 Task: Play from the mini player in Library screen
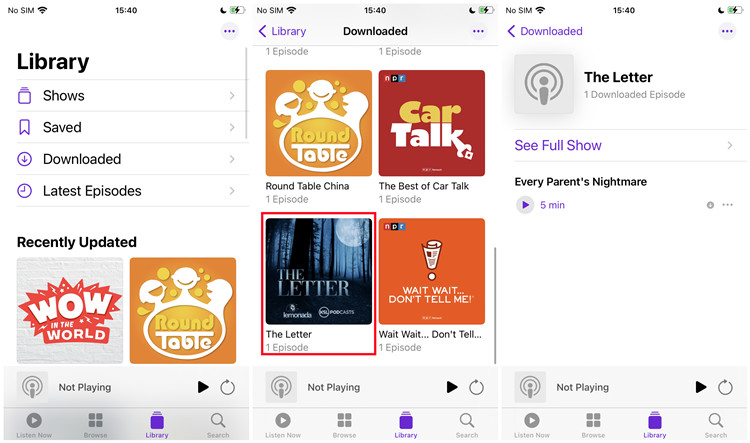coord(203,387)
